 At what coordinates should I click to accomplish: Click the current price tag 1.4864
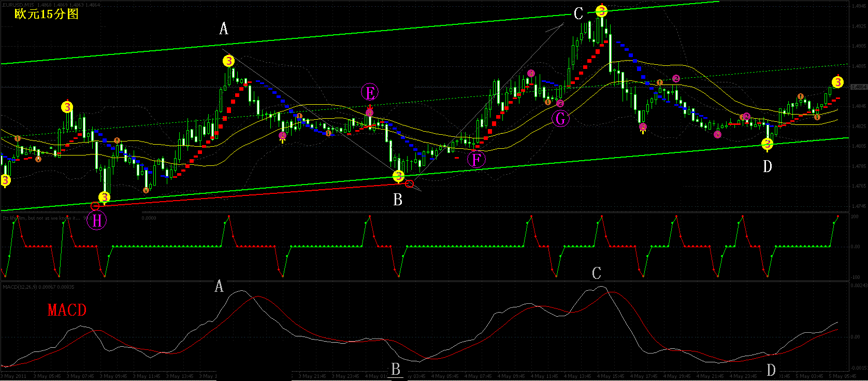point(858,87)
